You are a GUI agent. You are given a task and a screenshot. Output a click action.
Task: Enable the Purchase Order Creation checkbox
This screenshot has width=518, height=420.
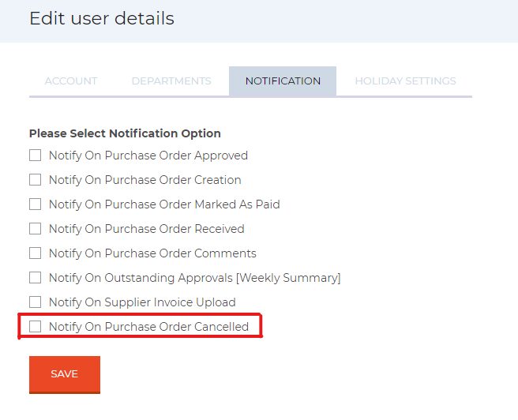click(35, 180)
